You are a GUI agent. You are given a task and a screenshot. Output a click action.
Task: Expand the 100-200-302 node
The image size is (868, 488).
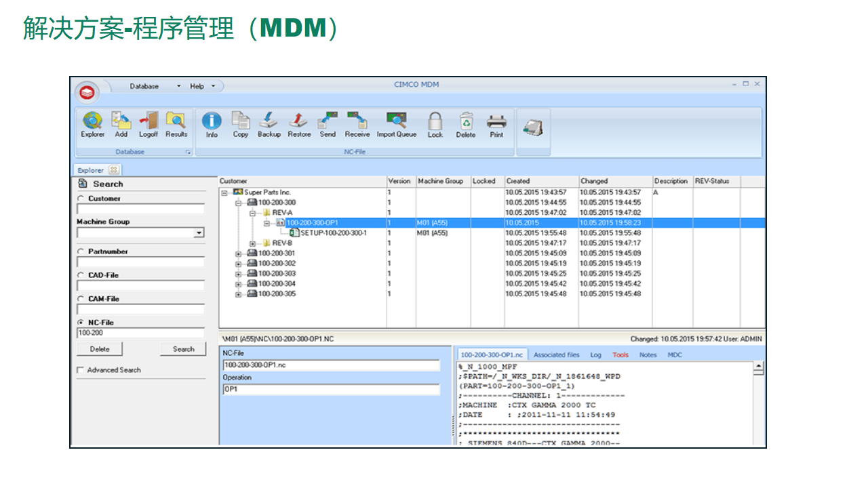tap(238, 264)
